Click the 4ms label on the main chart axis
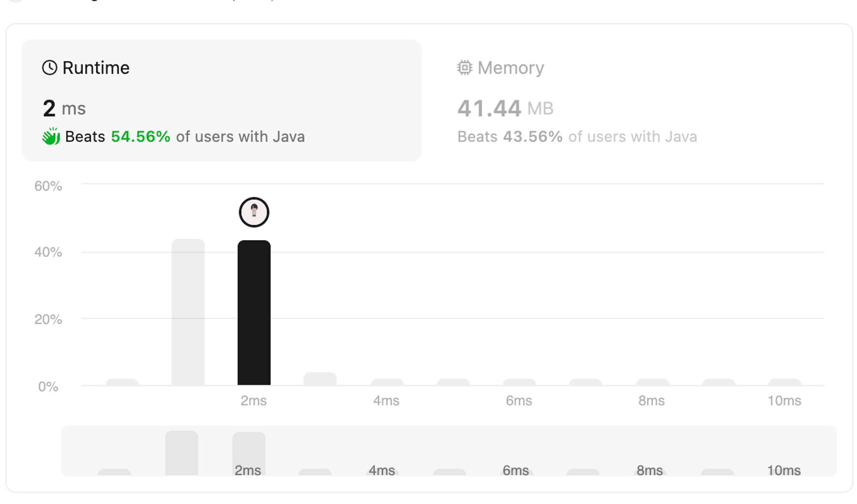This screenshot has width=857, height=504. tap(386, 401)
